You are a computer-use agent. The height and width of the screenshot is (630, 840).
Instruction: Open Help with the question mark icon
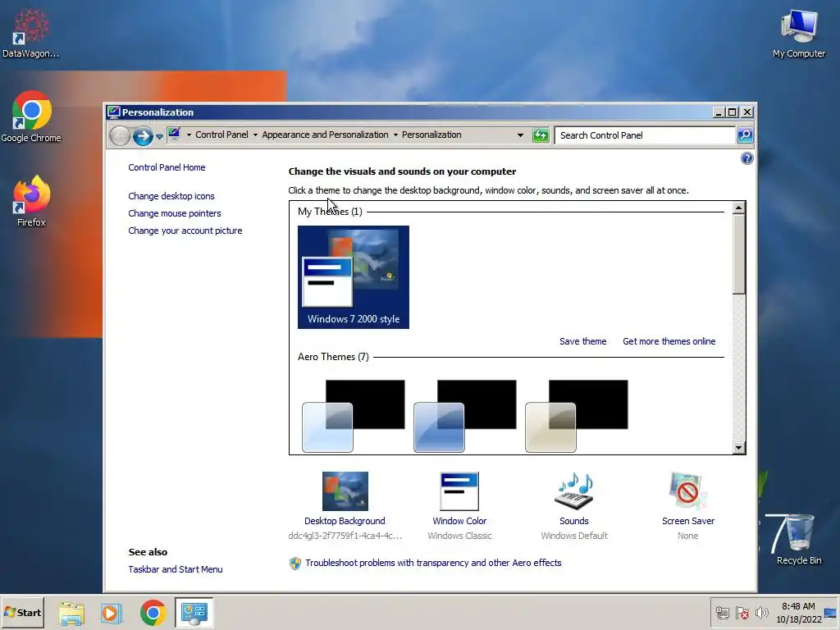coord(746,158)
